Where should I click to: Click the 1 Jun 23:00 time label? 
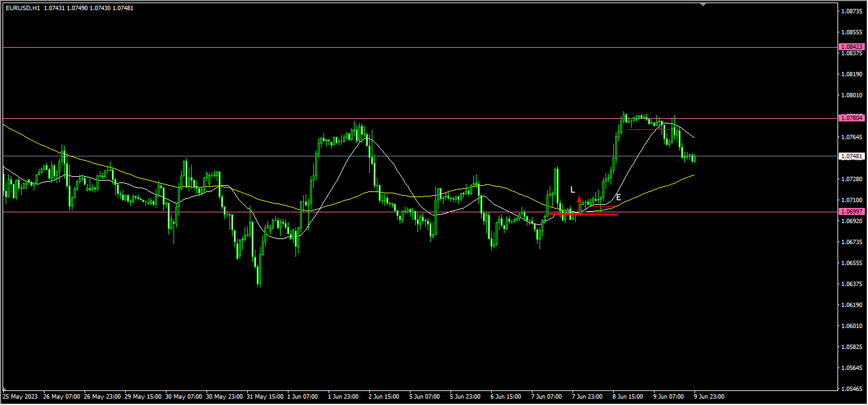344,396
